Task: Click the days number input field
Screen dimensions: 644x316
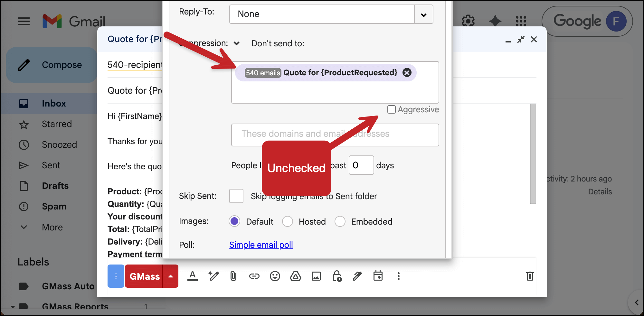Action: click(x=361, y=165)
